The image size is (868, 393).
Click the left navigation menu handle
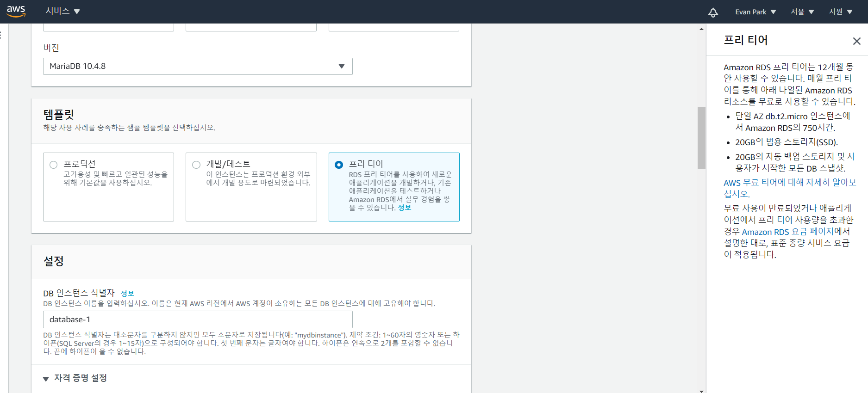(1, 35)
